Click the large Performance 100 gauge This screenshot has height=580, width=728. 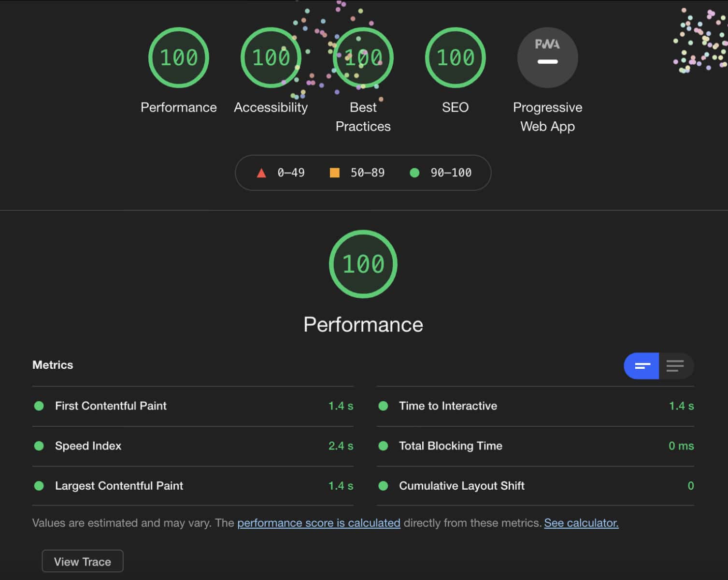click(x=363, y=264)
